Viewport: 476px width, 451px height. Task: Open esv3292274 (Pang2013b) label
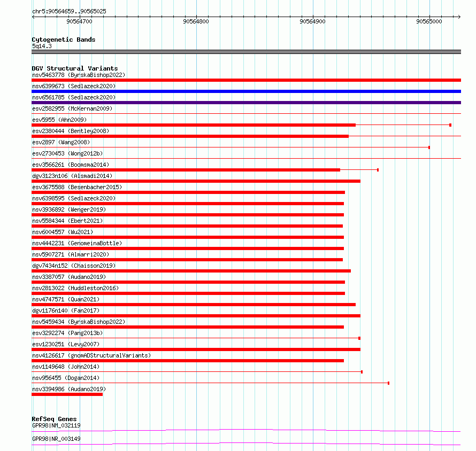[x=67, y=333]
